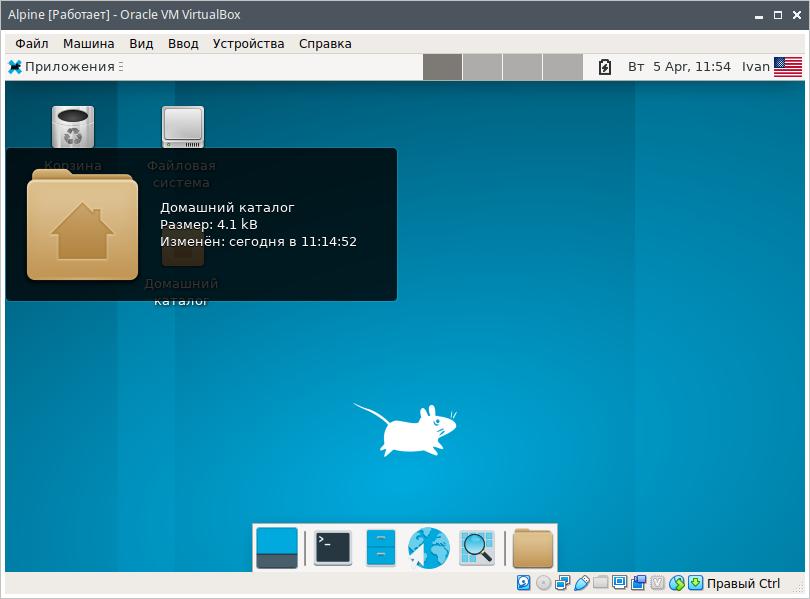Open the Машина menu

(88, 43)
